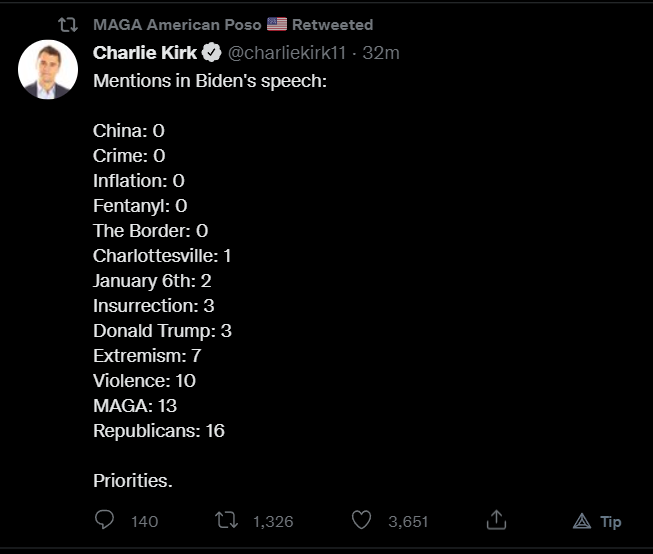Click "MAGA American Poso Retweeted" link

pyautogui.click(x=232, y=24)
